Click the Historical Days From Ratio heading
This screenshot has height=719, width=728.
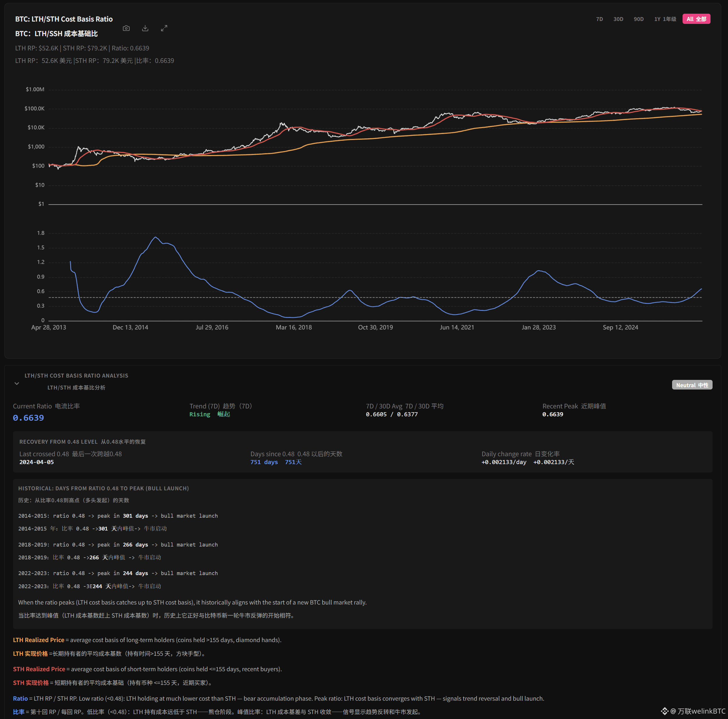[x=104, y=488]
